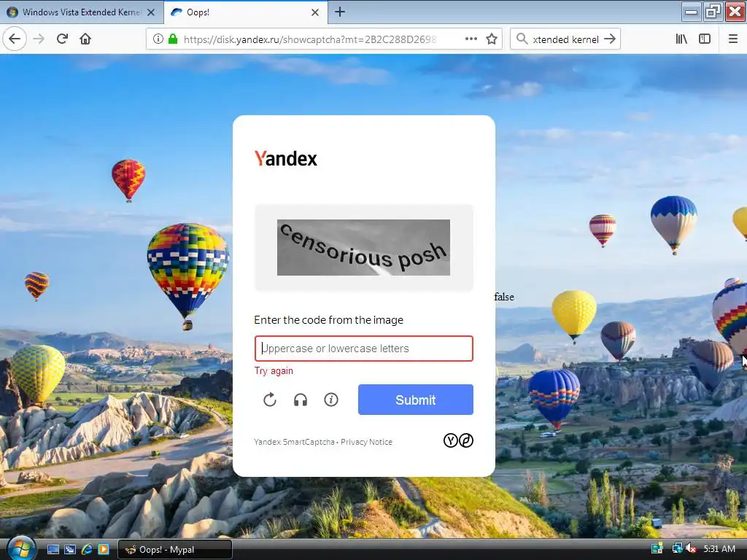Viewport: 747px width, 560px height.
Task: Click the 'false' text beside the dialog
Action: (504, 297)
